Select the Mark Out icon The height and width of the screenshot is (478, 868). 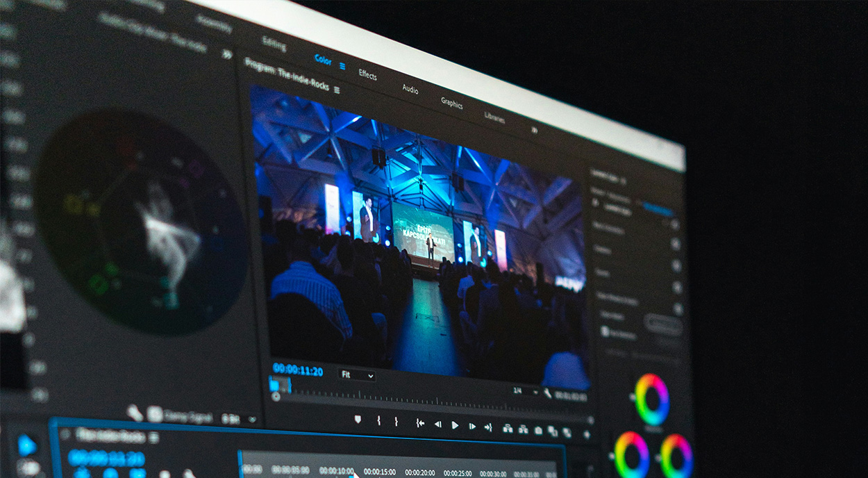[397, 422]
